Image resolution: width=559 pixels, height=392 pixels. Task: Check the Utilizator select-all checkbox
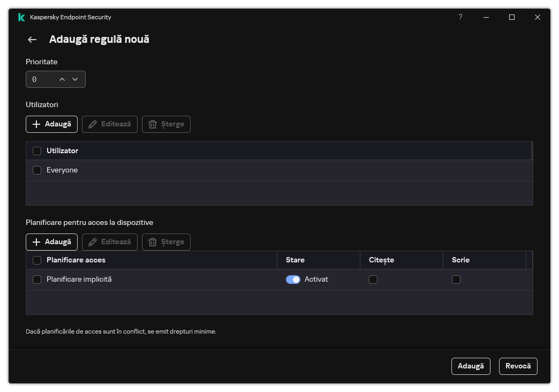click(37, 150)
